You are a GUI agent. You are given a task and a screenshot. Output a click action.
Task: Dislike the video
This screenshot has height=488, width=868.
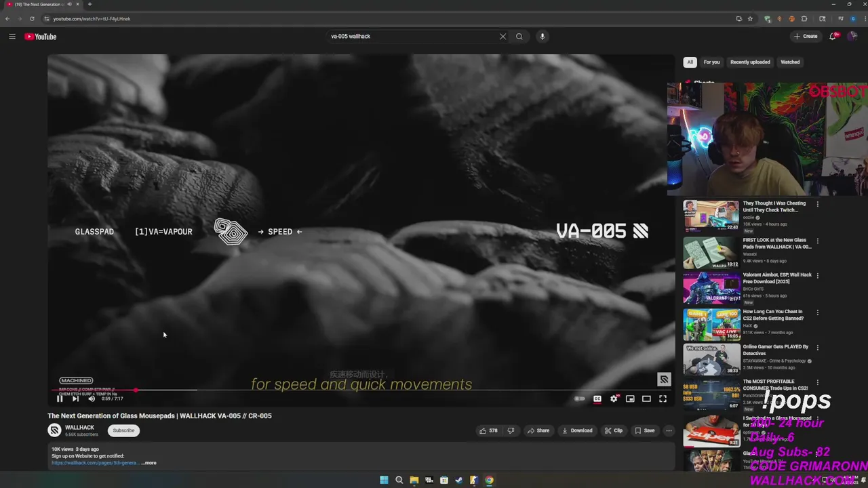tap(511, 430)
